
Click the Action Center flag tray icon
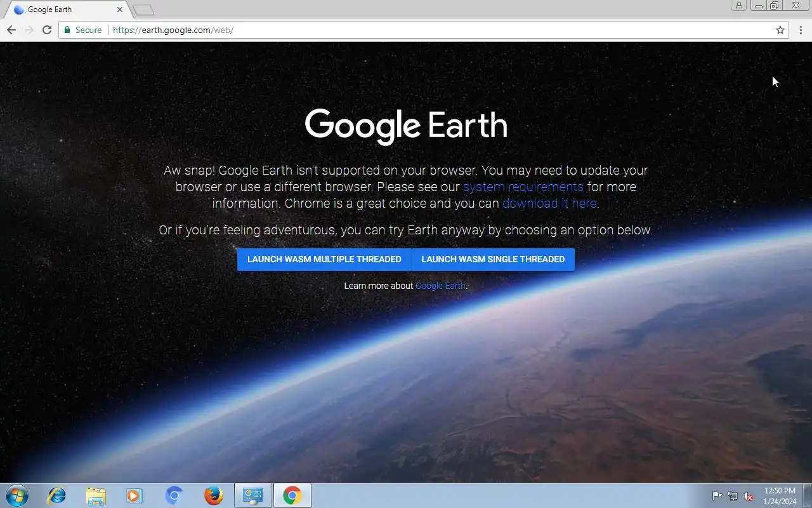(x=717, y=496)
